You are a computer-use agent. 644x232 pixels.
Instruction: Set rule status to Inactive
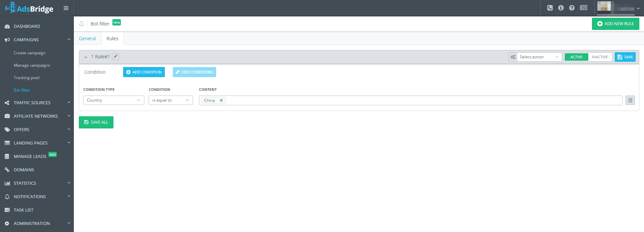(600, 57)
